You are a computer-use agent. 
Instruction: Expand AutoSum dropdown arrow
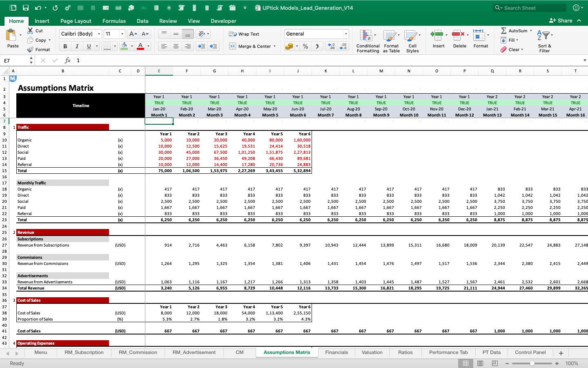click(x=531, y=31)
